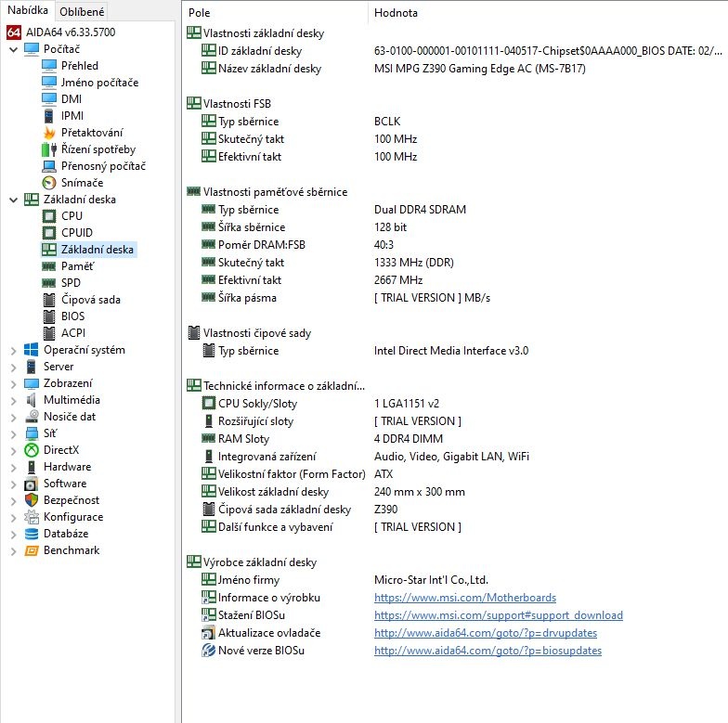Open the msi.com Motherboards link
Screen dimensions: 728x723
(464, 598)
